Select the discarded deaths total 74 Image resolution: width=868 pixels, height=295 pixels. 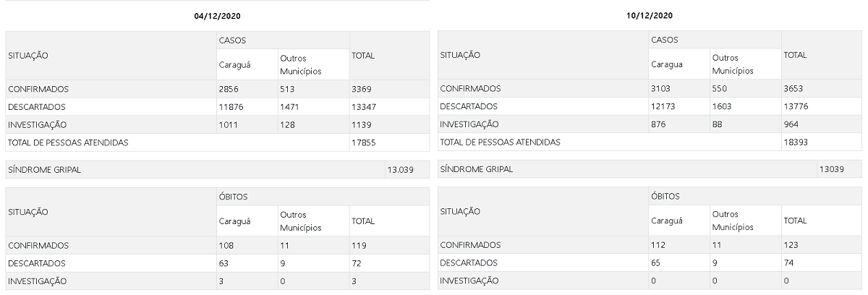point(789,262)
